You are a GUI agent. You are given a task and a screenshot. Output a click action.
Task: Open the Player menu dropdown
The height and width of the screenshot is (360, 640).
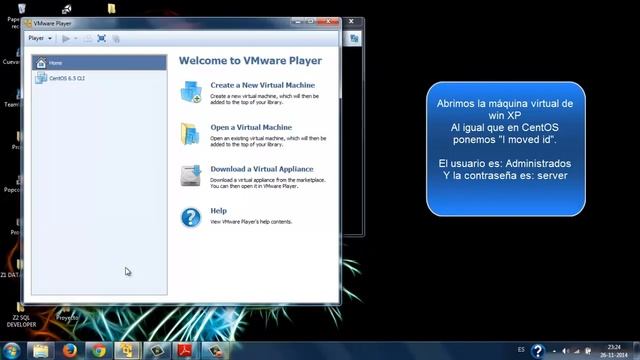click(x=40, y=38)
